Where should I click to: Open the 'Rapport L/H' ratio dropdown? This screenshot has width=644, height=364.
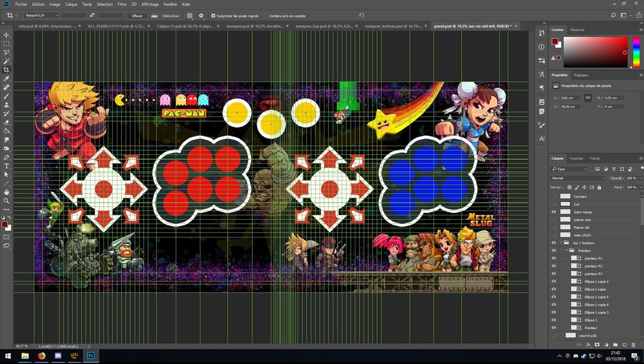tap(41, 15)
